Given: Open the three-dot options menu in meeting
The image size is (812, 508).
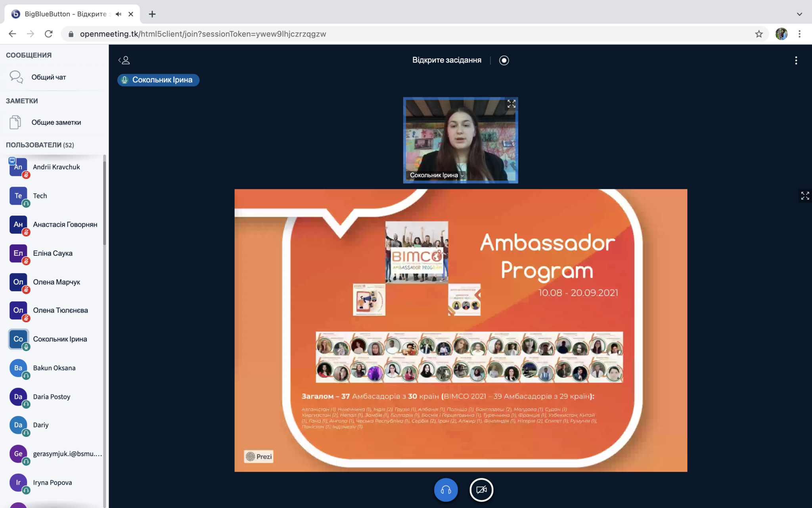Looking at the screenshot, I should (796, 60).
